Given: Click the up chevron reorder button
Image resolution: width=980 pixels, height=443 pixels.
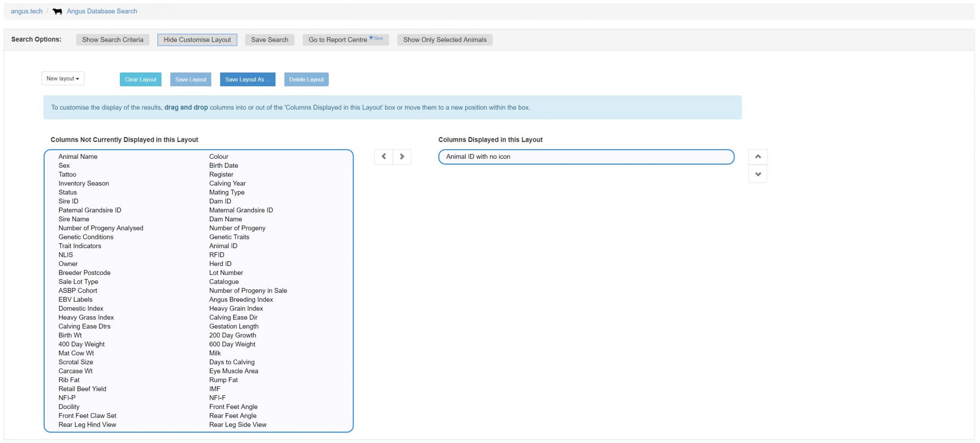Looking at the screenshot, I should pos(758,157).
